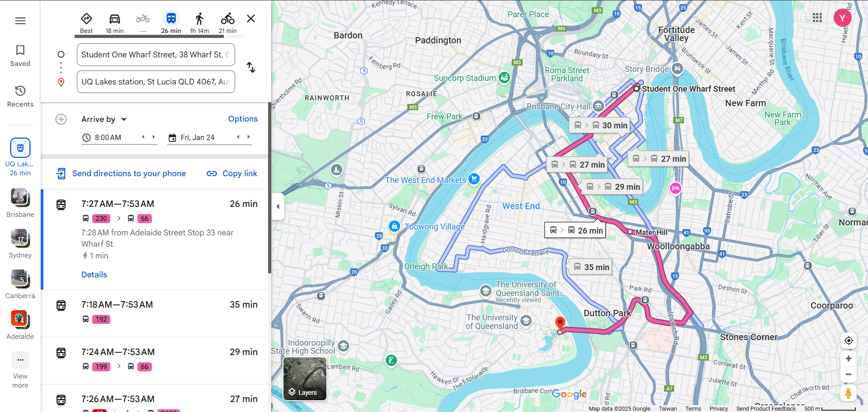Select cycling travel mode

tap(227, 23)
